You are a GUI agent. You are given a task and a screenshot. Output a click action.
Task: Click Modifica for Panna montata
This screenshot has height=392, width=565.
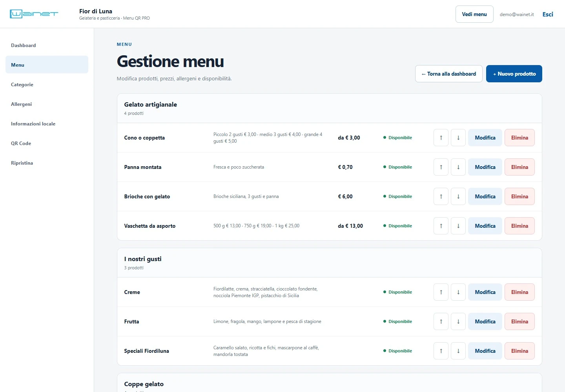click(485, 167)
